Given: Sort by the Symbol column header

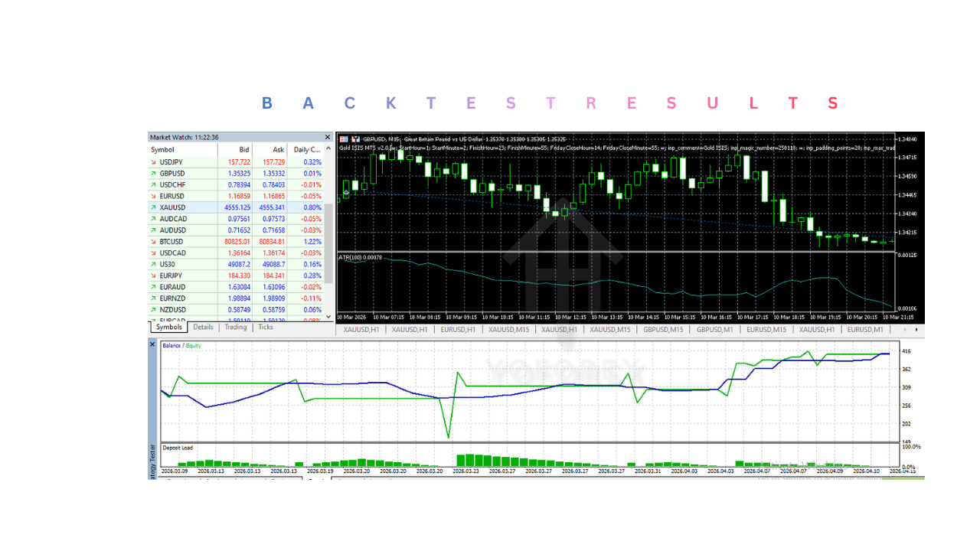Looking at the screenshot, I should (x=183, y=150).
